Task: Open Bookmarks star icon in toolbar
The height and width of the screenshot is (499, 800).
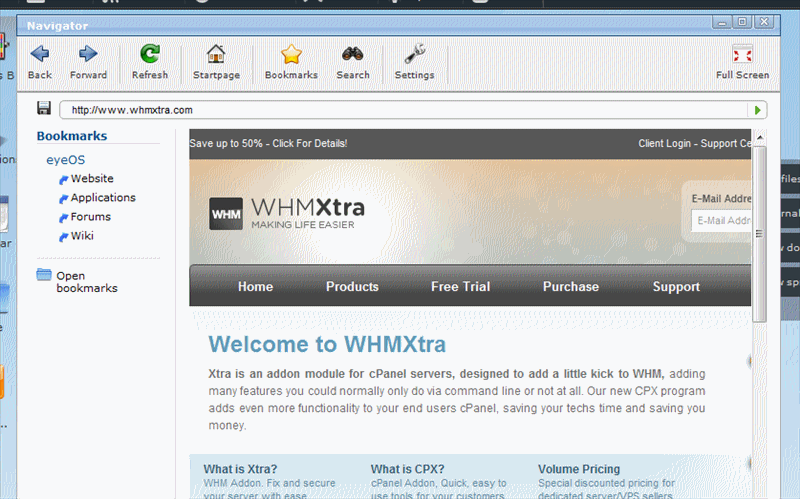Action: coord(291,55)
